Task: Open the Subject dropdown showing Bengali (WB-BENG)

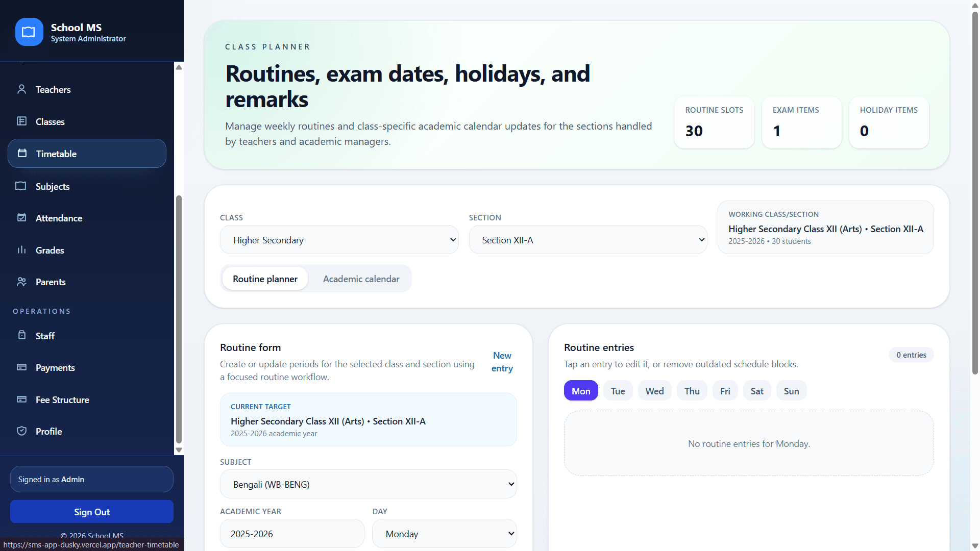Action: pyautogui.click(x=368, y=484)
